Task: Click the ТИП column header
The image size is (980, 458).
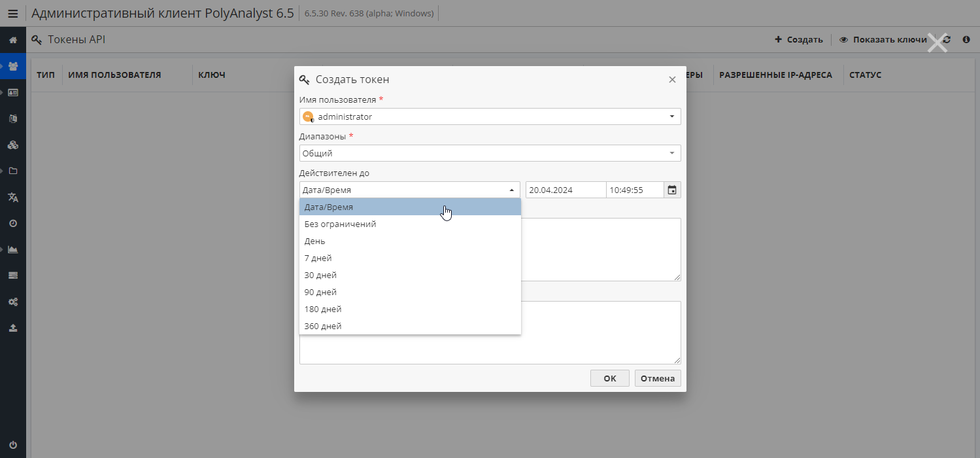Action: [46, 75]
